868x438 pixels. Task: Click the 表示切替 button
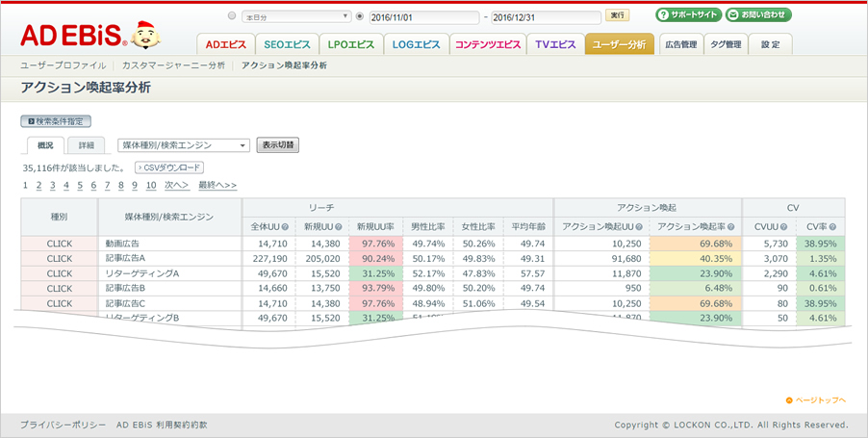click(x=277, y=145)
